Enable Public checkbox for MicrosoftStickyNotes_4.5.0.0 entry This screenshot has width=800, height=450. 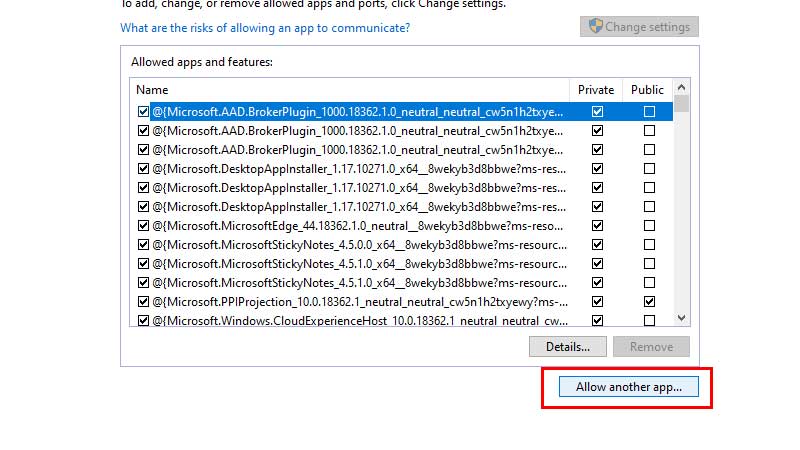[649, 244]
